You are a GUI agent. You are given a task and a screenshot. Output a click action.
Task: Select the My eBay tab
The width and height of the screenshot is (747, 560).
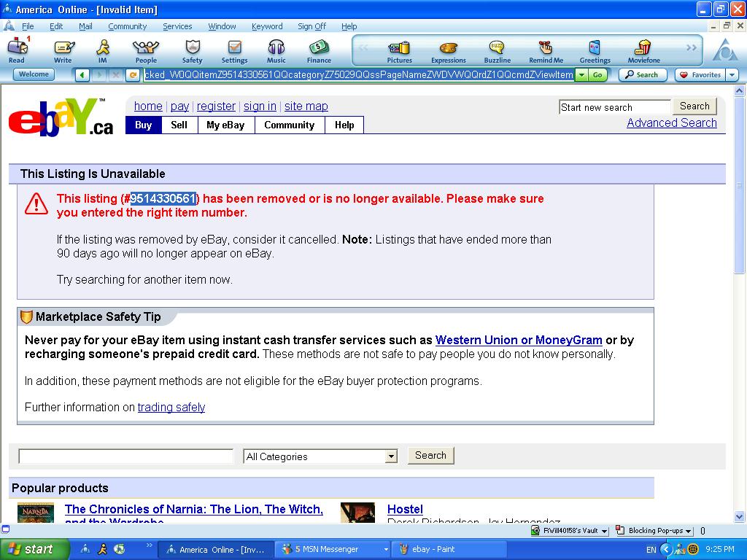[226, 125]
